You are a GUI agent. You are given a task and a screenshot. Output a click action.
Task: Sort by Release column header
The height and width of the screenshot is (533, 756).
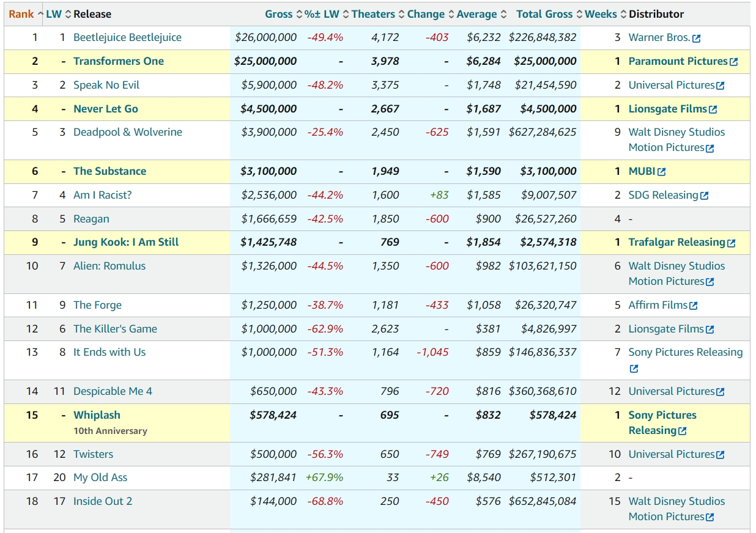(x=92, y=14)
